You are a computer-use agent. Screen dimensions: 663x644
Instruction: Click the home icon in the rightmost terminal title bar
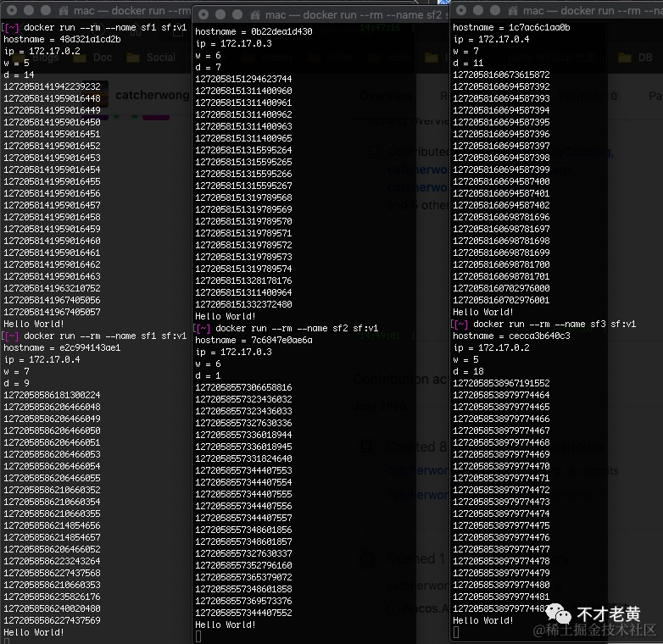click(x=513, y=10)
